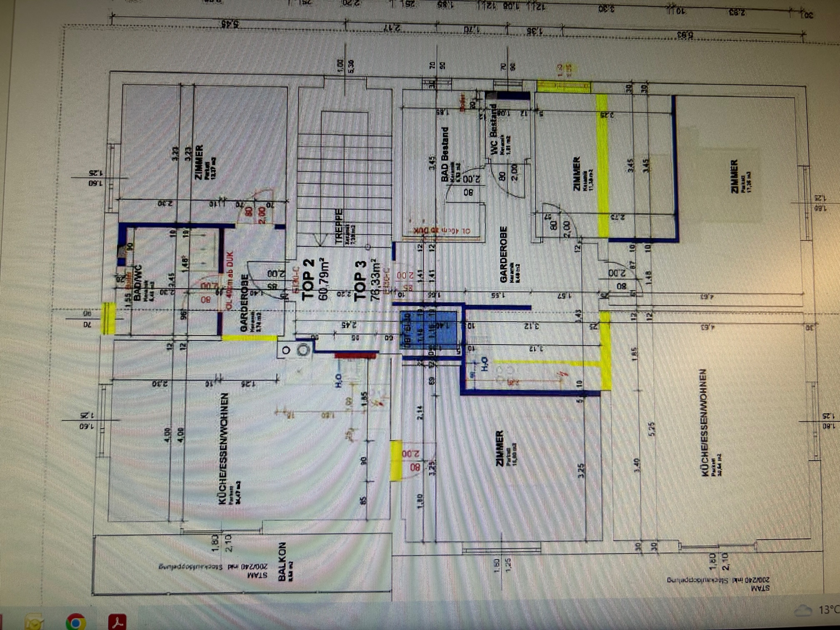Click the 'TREPPE' staircase label

(x=339, y=226)
